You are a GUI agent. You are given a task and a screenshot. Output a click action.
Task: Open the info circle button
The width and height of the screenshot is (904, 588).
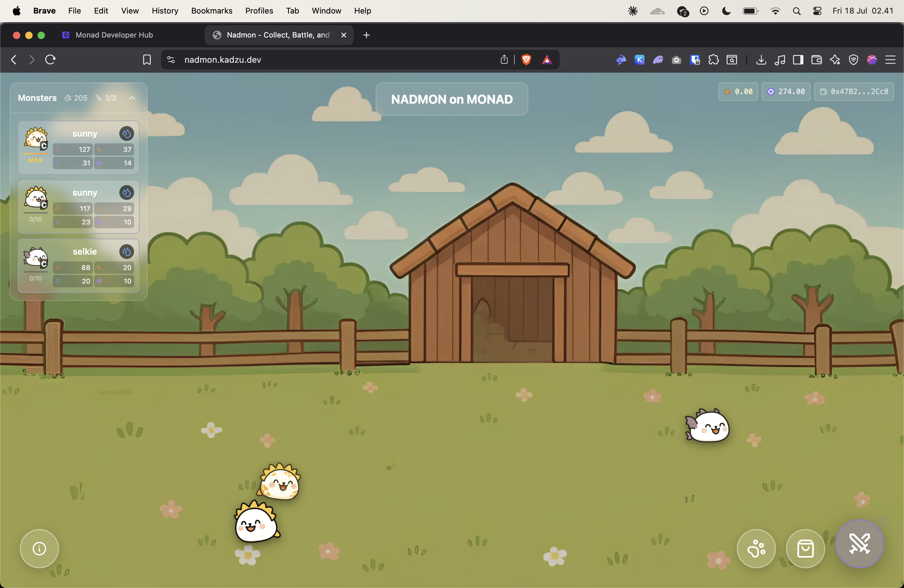point(39,549)
